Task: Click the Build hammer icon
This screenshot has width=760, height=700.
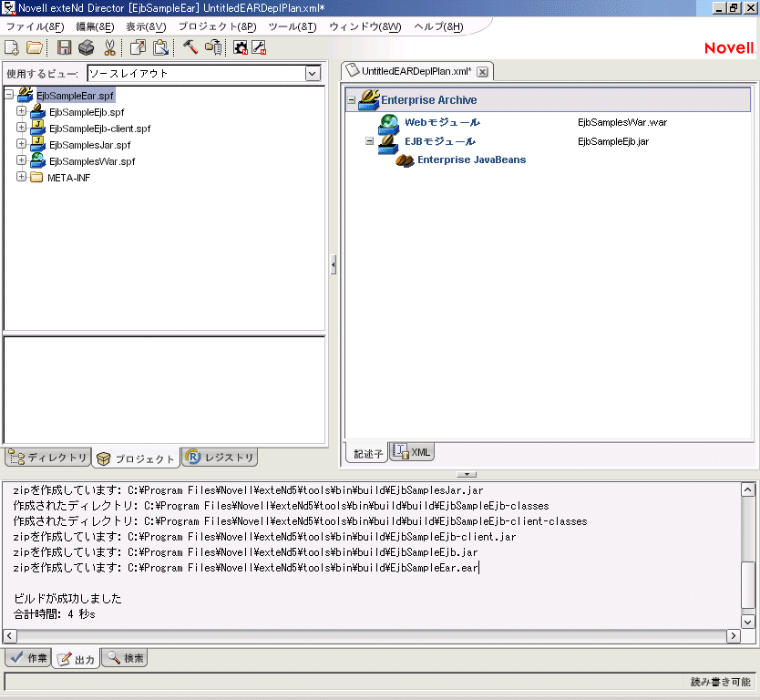Action: pyautogui.click(x=190, y=47)
